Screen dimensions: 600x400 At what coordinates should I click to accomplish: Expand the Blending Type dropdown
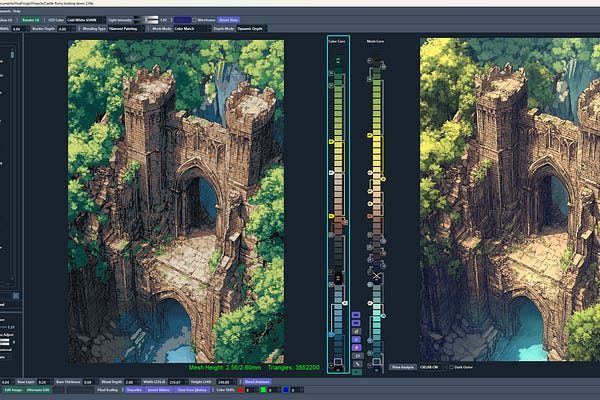click(125, 29)
